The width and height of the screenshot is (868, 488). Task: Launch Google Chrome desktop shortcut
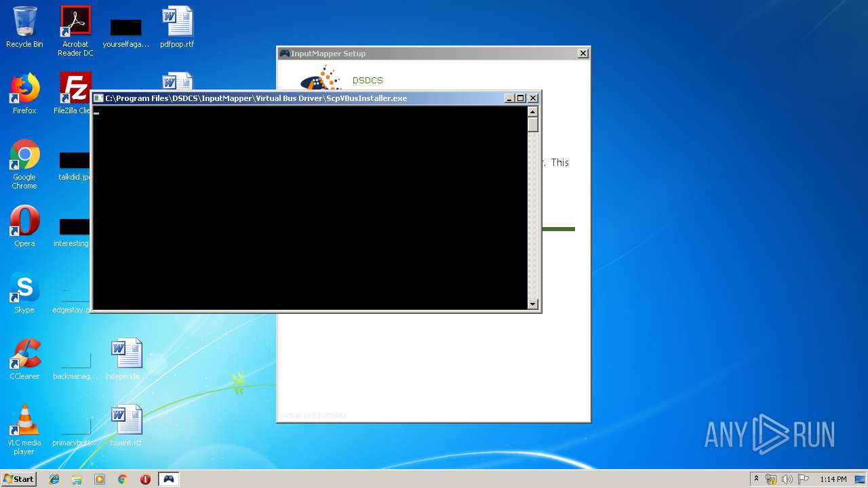(x=24, y=165)
